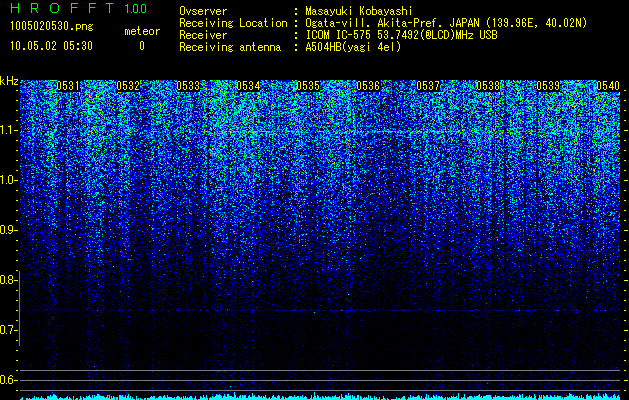Click the 0540 time marker

(608, 86)
